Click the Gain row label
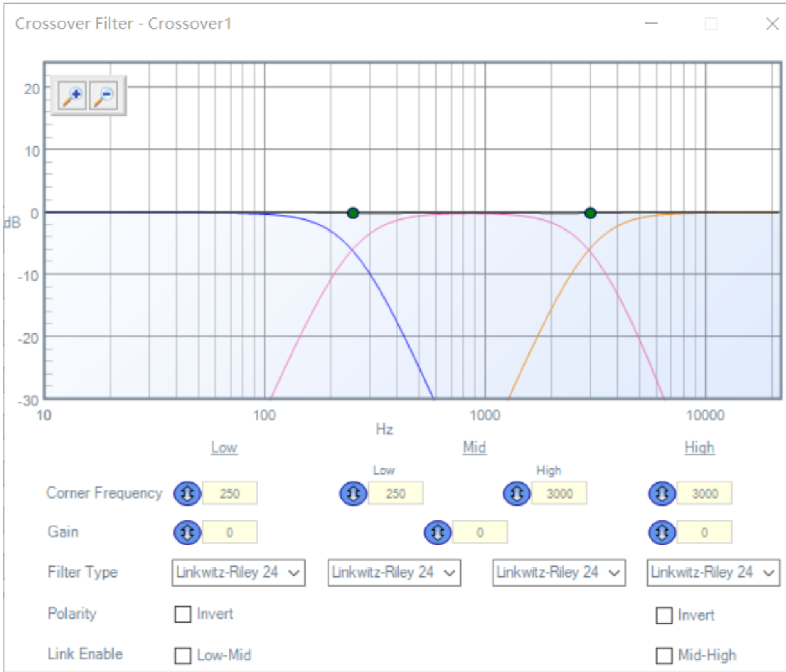Screen dimensions: 786x672 [63, 531]
